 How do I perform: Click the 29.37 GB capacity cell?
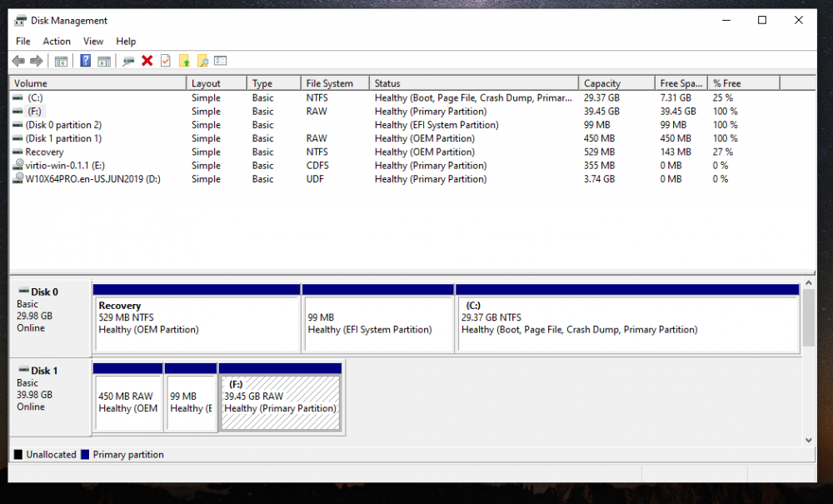coord(601,97)
